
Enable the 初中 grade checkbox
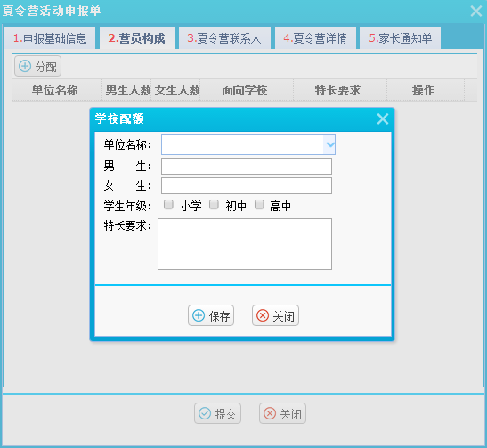pos(214,205)
